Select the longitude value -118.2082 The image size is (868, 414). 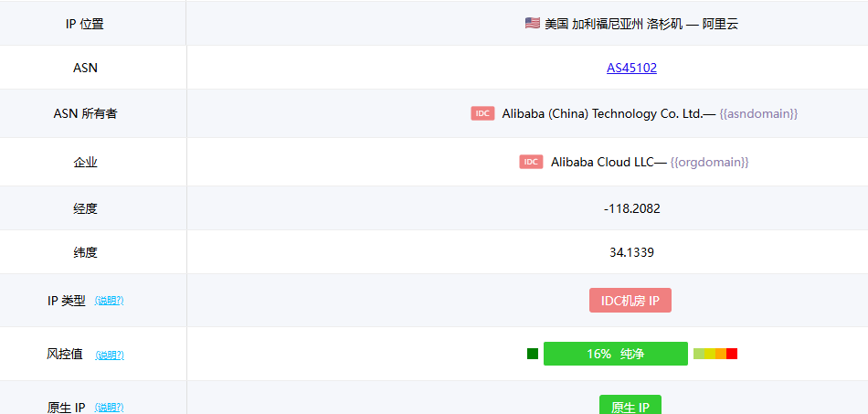tap(631, 208)
